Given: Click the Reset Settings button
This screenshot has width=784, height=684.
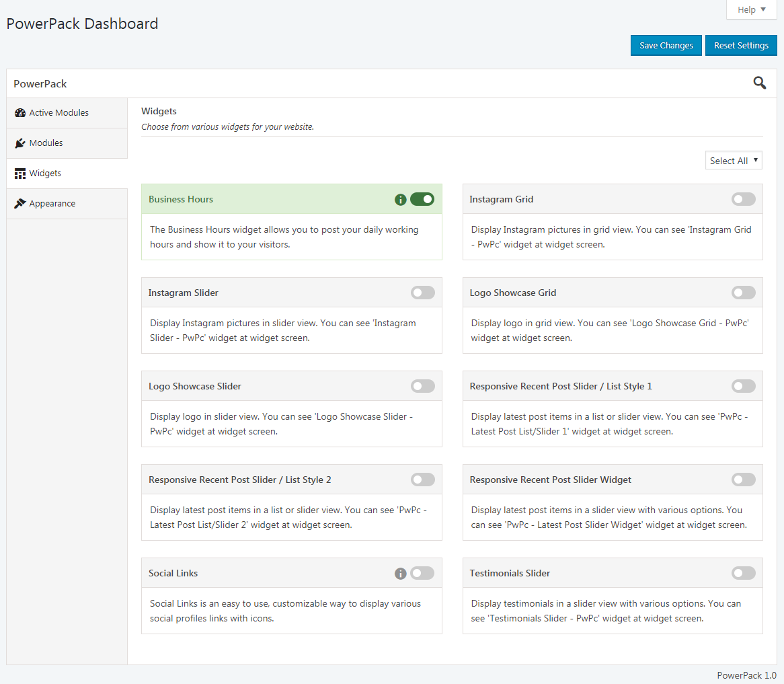Looking at the screenshot, I should [741, 46].
